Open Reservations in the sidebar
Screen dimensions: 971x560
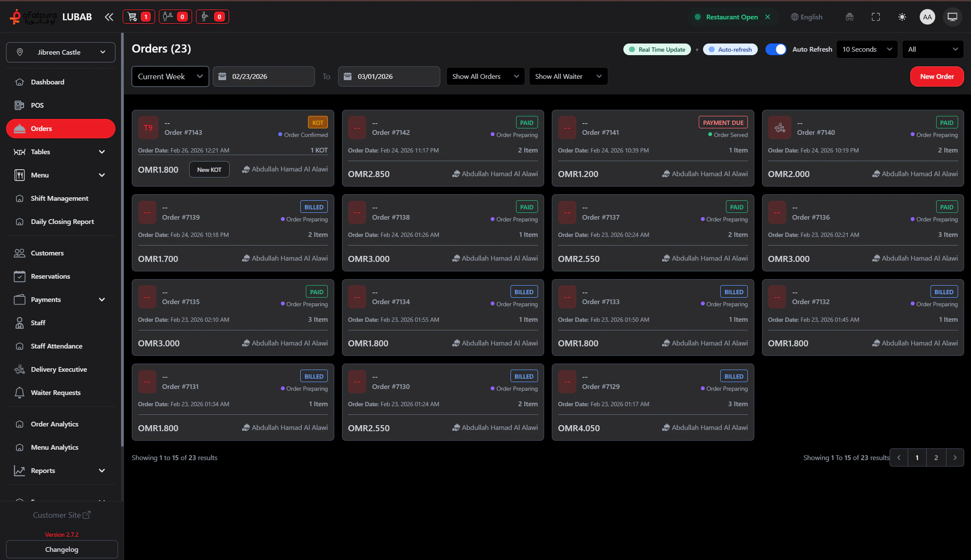coord(50,276)
